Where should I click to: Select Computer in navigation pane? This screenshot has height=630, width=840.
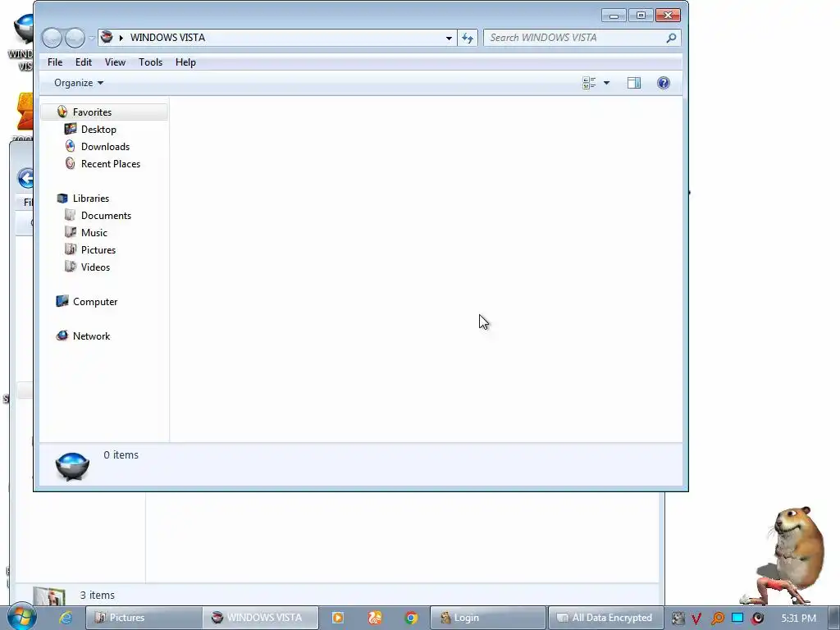coord(95,302)
